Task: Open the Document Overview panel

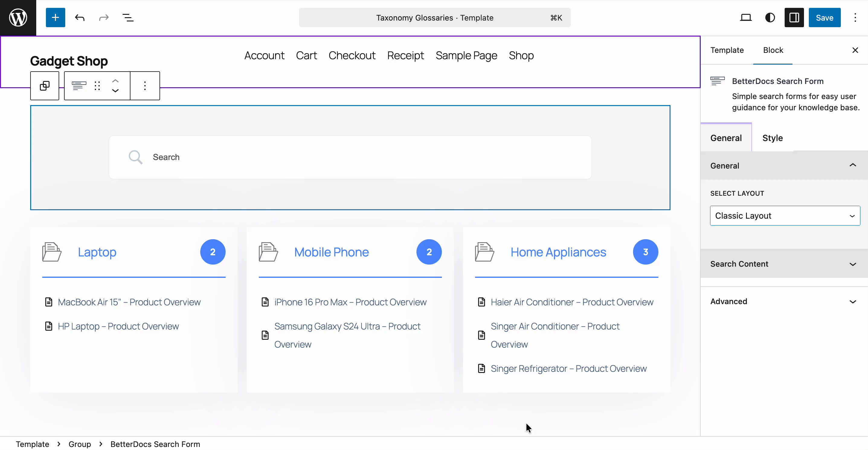Action: (128, 18)
